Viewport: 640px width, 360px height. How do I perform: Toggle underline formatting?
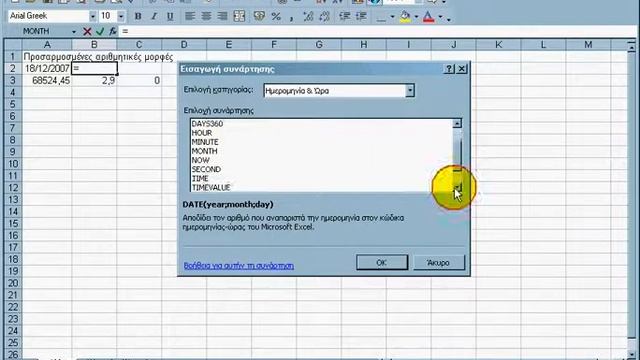pyautogui.click(x=170, y=16)
